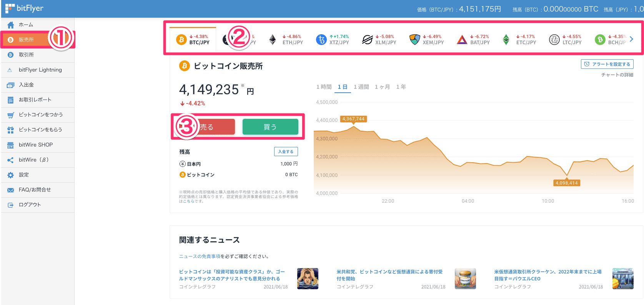Click the FAQ envelope icon
The image size is (644, 305).
pos(10,190)
